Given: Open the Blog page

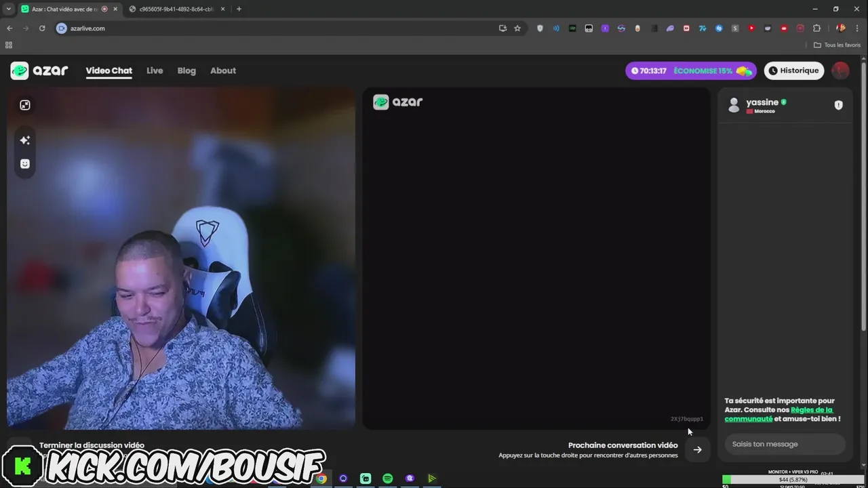Looking at the screenshot, I should pos(186,70).
